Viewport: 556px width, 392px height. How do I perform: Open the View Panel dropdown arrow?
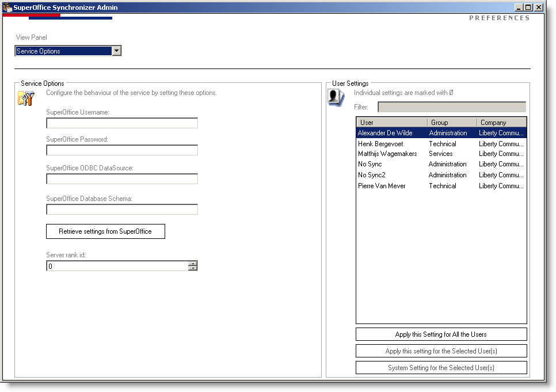(116, 51)
